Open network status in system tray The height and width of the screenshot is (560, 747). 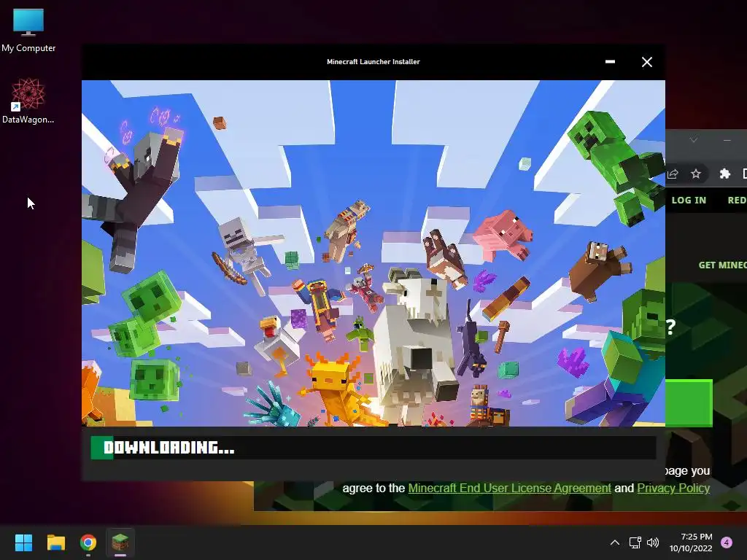coord(635,542)
